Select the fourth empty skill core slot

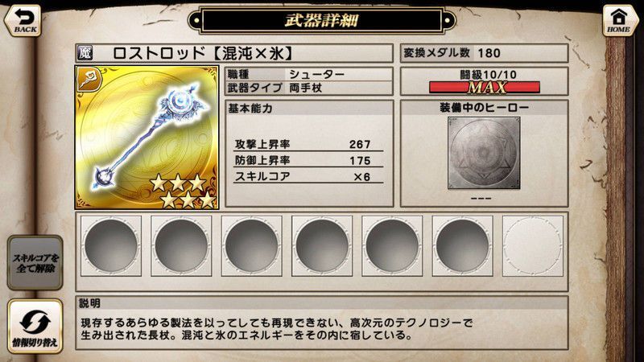321,246
